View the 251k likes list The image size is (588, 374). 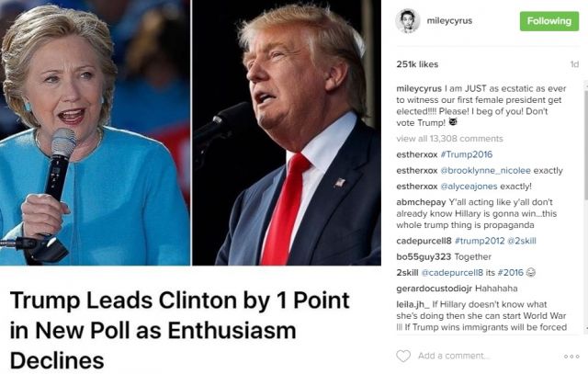[417, 64]
